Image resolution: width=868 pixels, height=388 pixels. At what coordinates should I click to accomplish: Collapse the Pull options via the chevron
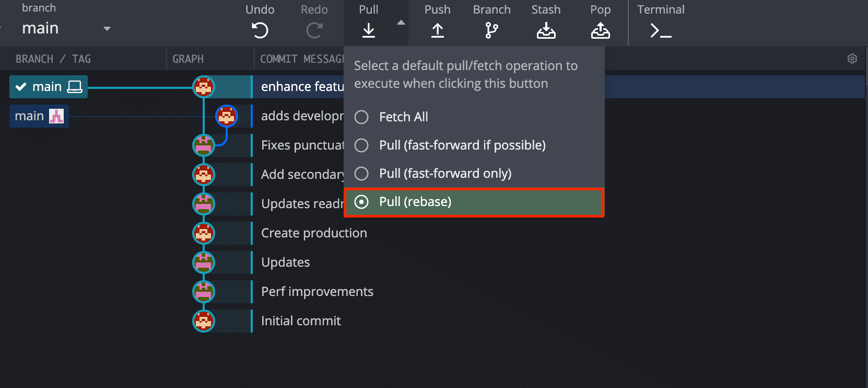point(401,23)
